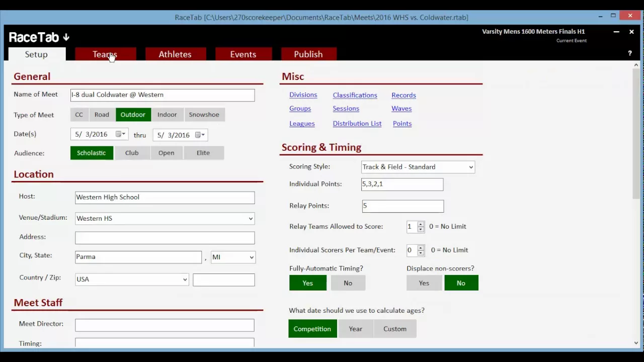The image size is (644, 362).
Task: Close the current event panel
Action: point(631,32)
